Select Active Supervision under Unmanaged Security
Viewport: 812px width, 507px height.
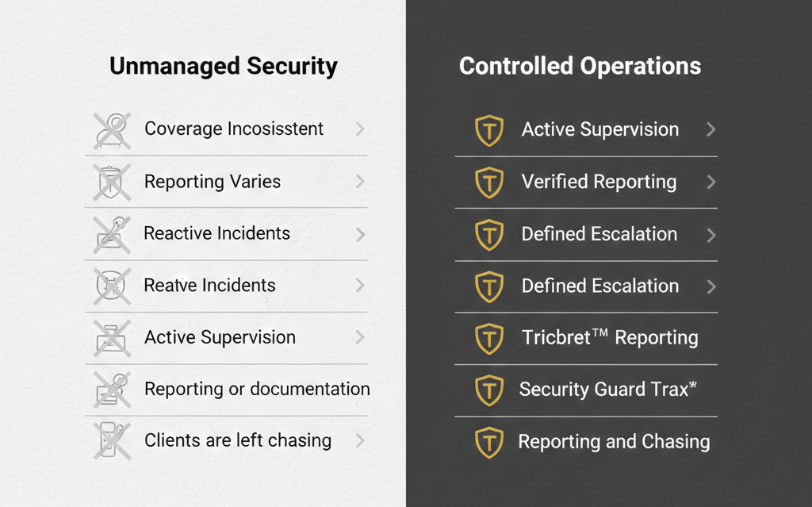click(220, 337)
